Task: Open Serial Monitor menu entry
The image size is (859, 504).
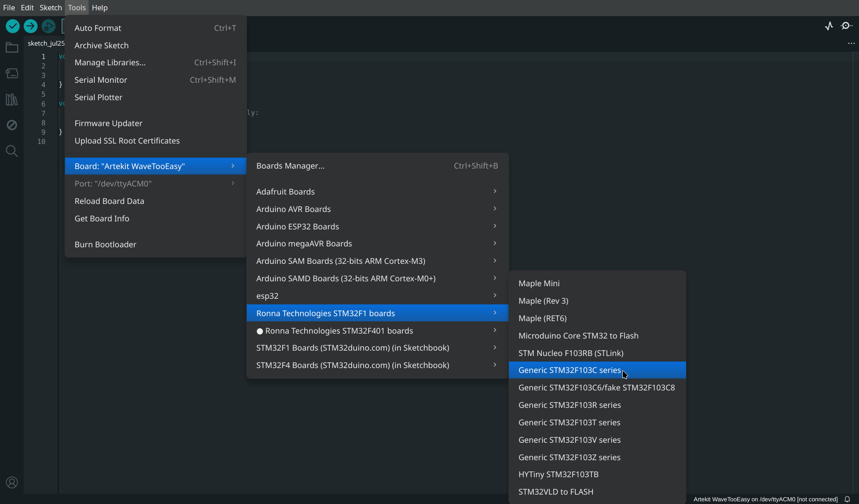Action: 155,80
